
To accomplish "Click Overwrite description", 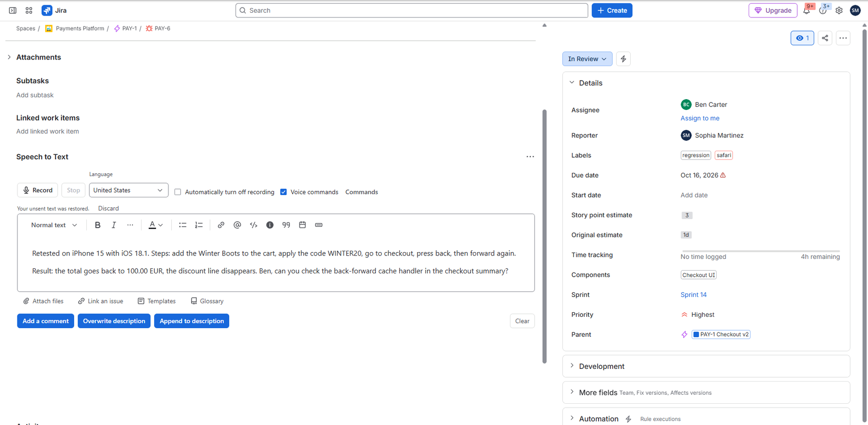I will point(114,321).
